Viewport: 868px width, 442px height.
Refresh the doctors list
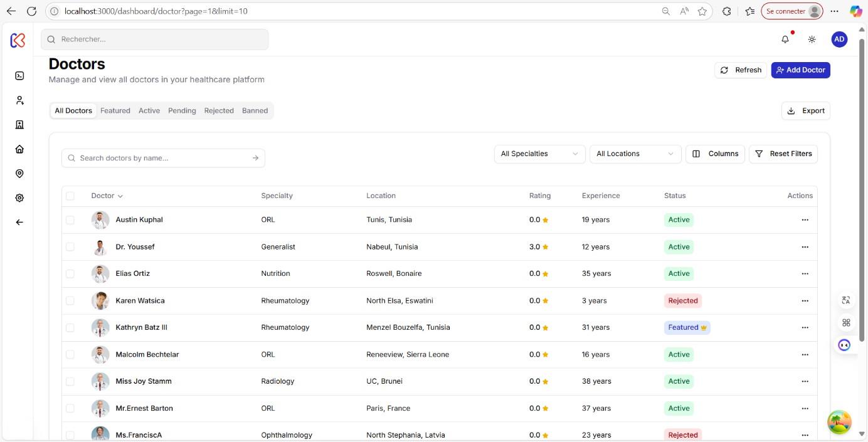tap(741, 70)
